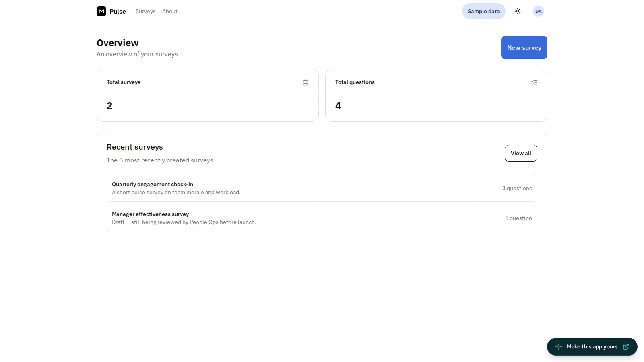Click the Sample data button
The width and height of the screenshot is (644, 362).
click(484, 11)
